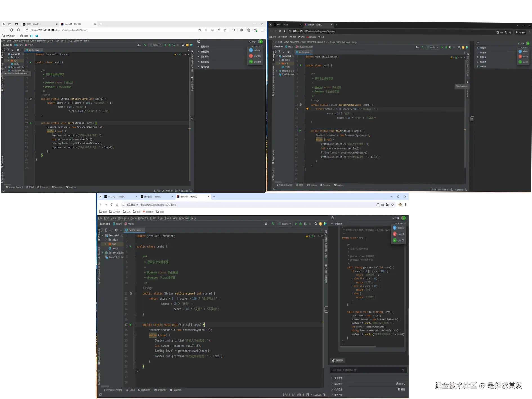Select ceshi.java editor tab in bottom window

click(x=135, y=230)
